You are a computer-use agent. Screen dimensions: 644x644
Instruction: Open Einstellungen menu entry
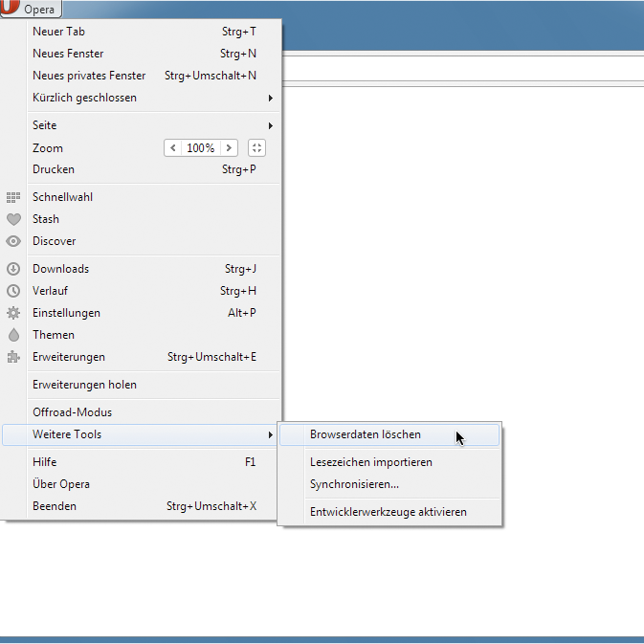[142, 313]
